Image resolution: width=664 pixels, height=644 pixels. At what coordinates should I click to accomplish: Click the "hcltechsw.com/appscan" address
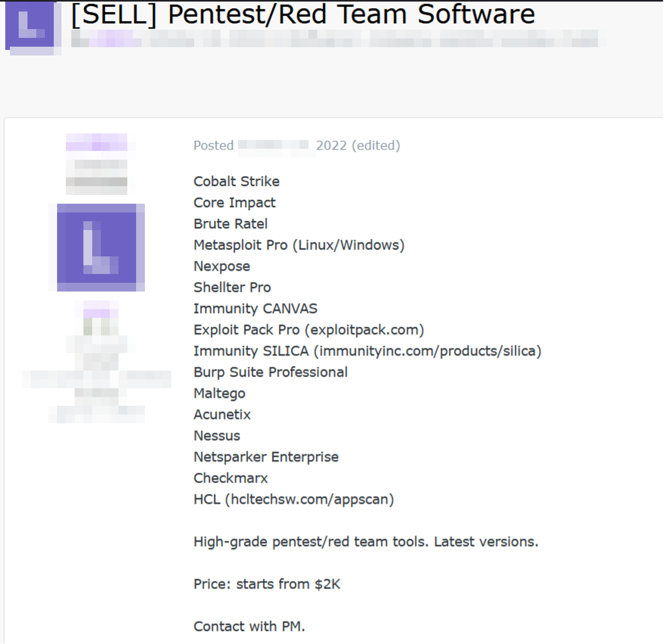point(310,500)
